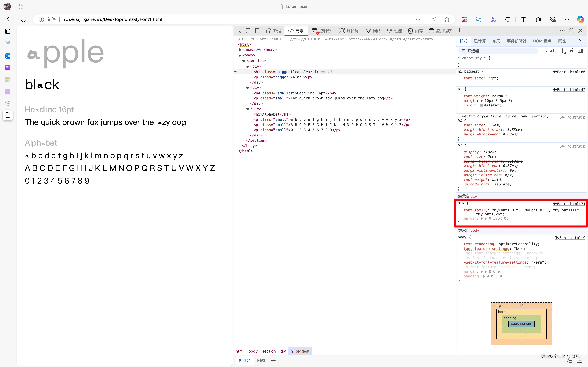Open browser extensions puzzle icon
Image resolution: width=588 pixels, height=367 pixels.
[508, 19]
